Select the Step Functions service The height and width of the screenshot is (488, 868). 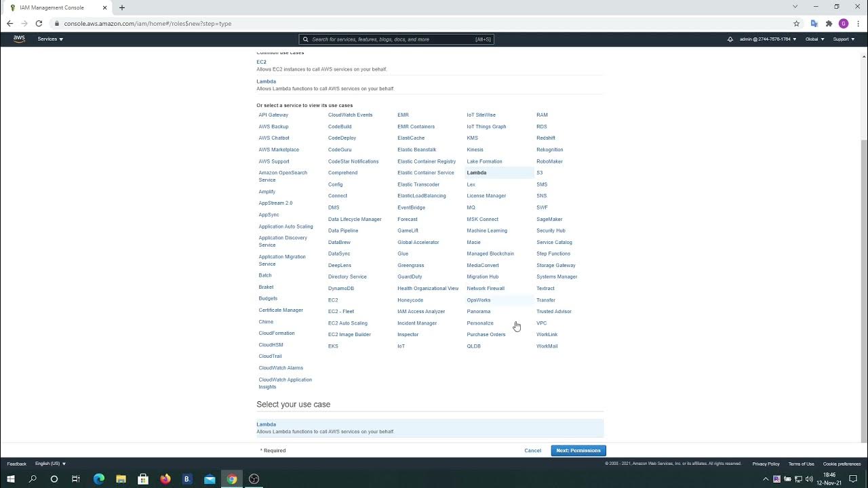(x=553, y=254)
